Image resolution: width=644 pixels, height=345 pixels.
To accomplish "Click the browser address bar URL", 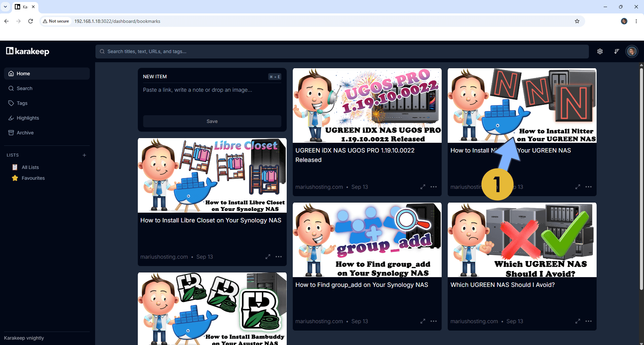I will point(117,21).
